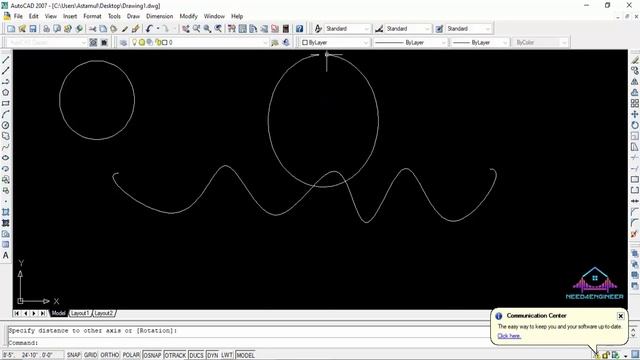This screenshot has width=640, height=360.
Task: Open the Layer Properties Manager icon
Action: click(123, 42)
